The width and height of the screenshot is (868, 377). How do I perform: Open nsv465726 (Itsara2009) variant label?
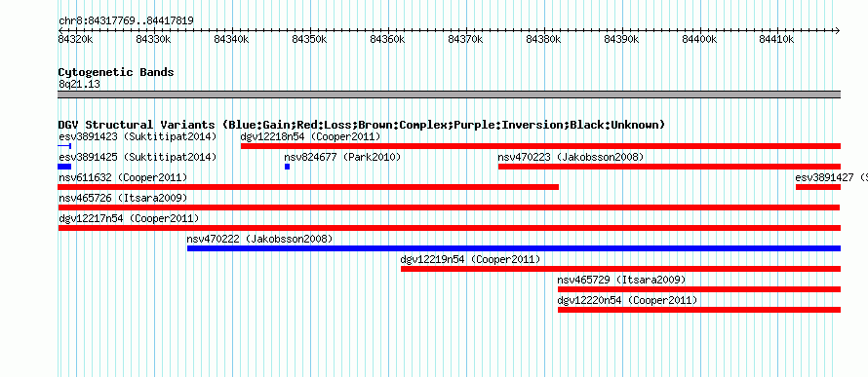(x=123, y=198)
